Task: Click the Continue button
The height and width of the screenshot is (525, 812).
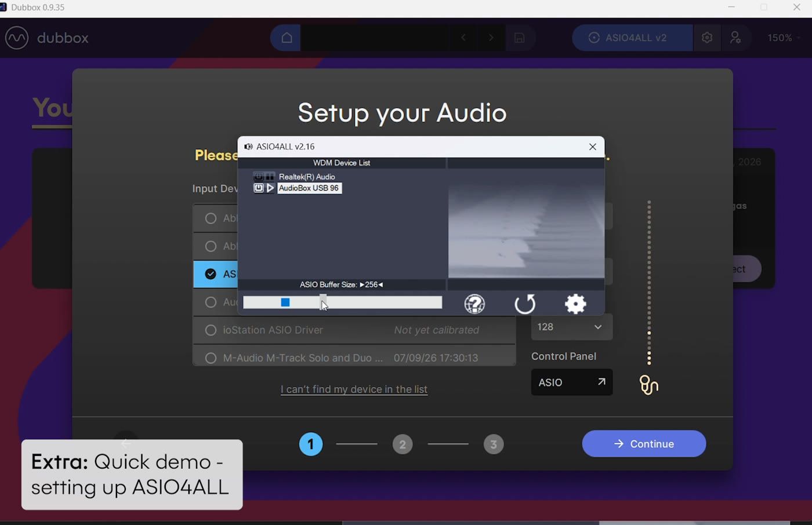Action: [x=644, y=444]
